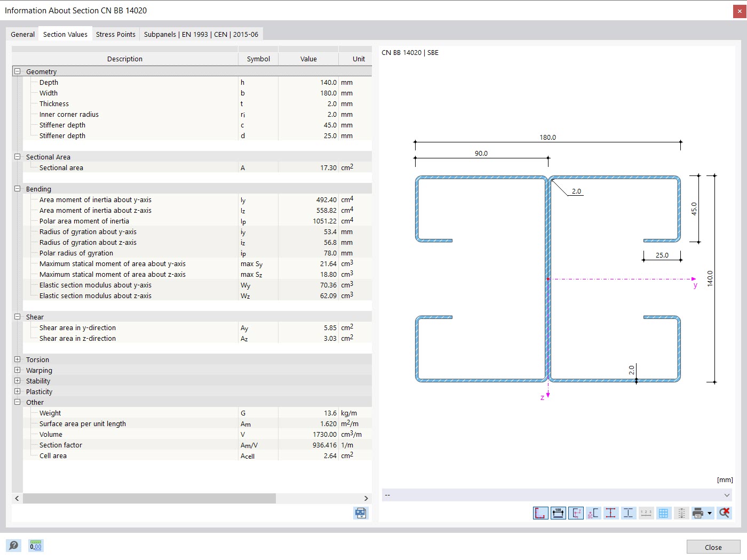Collapse the Shear group

[17, 317]
